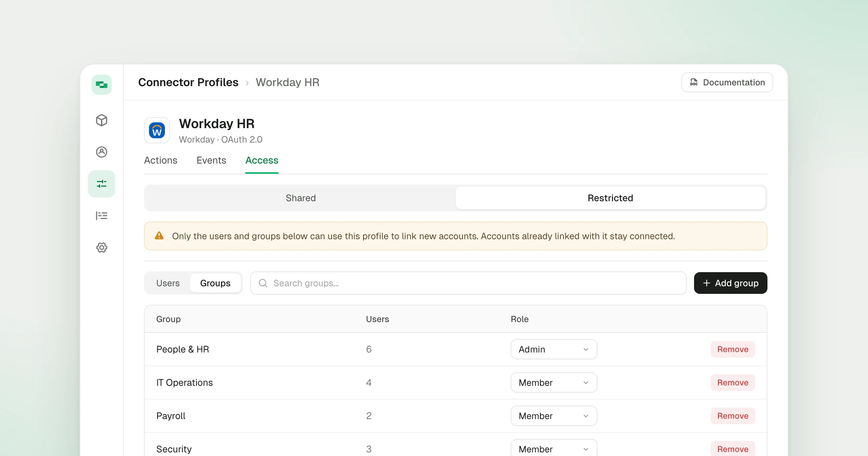Image resolution: width=868 pixels, height=456 pixels.
Task: Click the search magnifier icon
Action: coord(263,283)
